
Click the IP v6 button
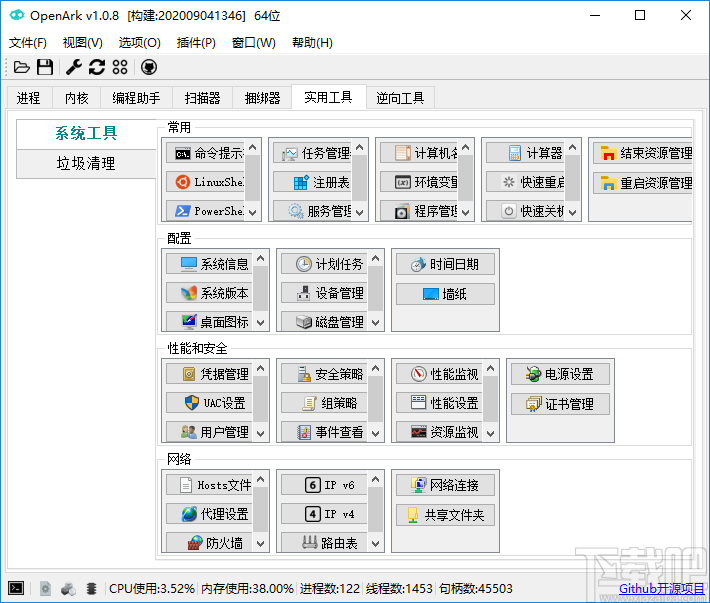[324, 485]
